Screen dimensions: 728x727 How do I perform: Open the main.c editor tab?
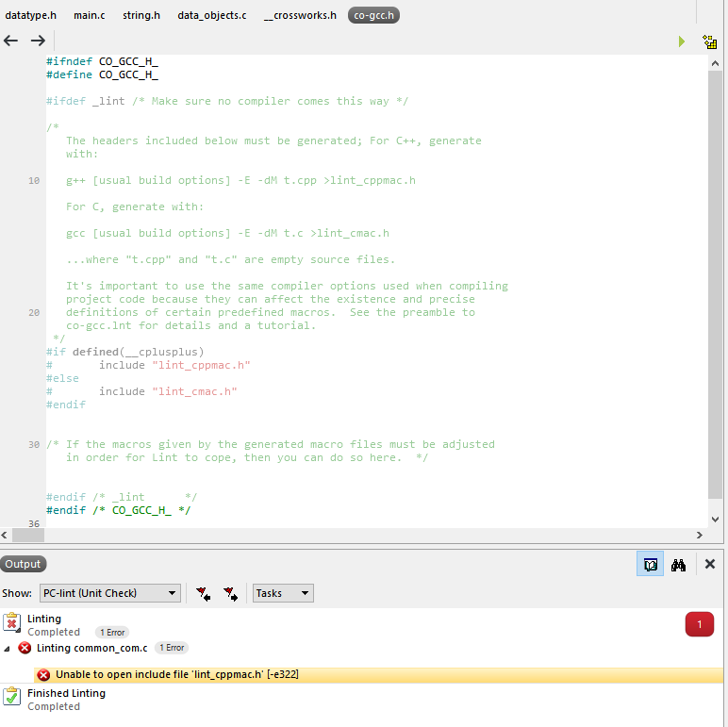pyautogui.click(x=90, y=15)
